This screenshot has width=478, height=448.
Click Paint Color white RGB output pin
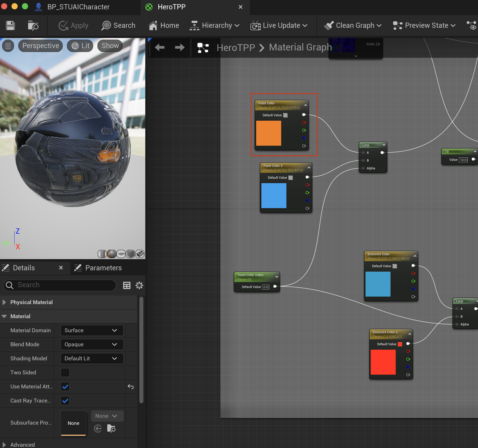click(304, 115)
